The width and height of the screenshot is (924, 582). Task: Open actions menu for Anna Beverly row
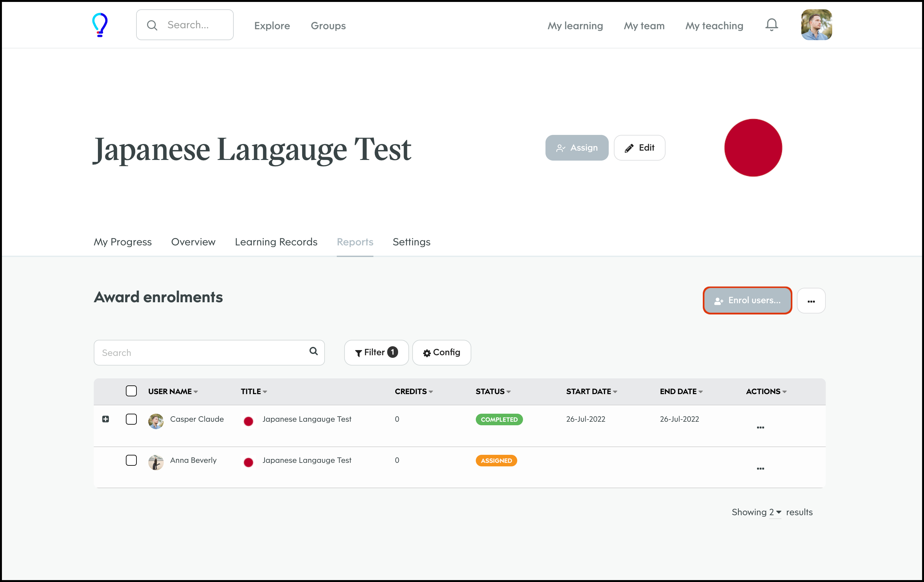pos(760,468)
